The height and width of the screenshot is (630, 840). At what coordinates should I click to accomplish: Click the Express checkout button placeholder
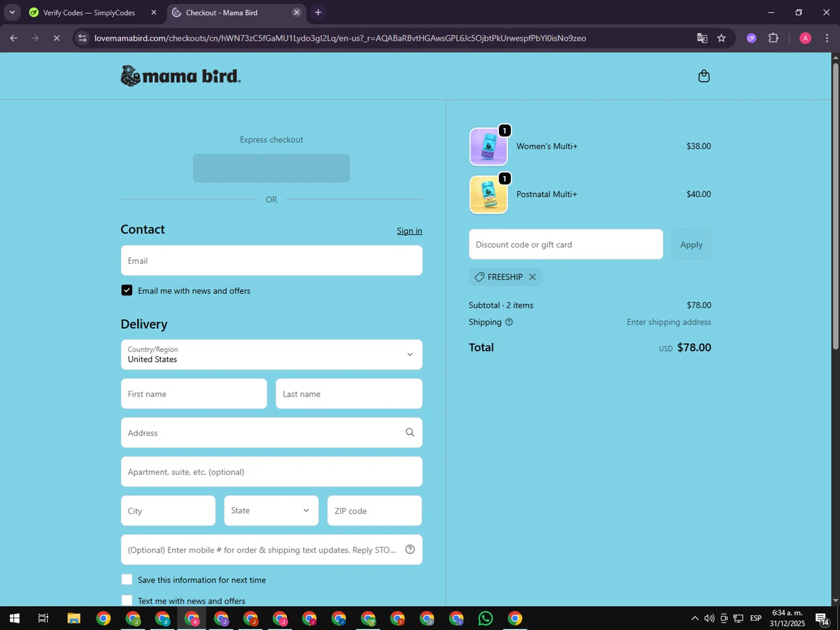click(272, 168)
